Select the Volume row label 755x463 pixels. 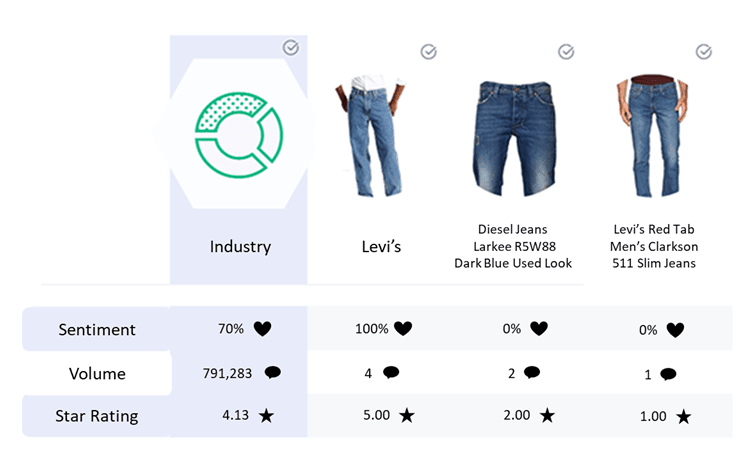(97, 373)
